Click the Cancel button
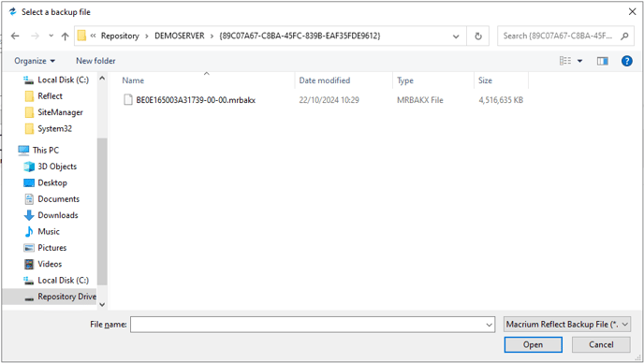The width and height of the screenshot is (644, 363). [x=601, y=344]
